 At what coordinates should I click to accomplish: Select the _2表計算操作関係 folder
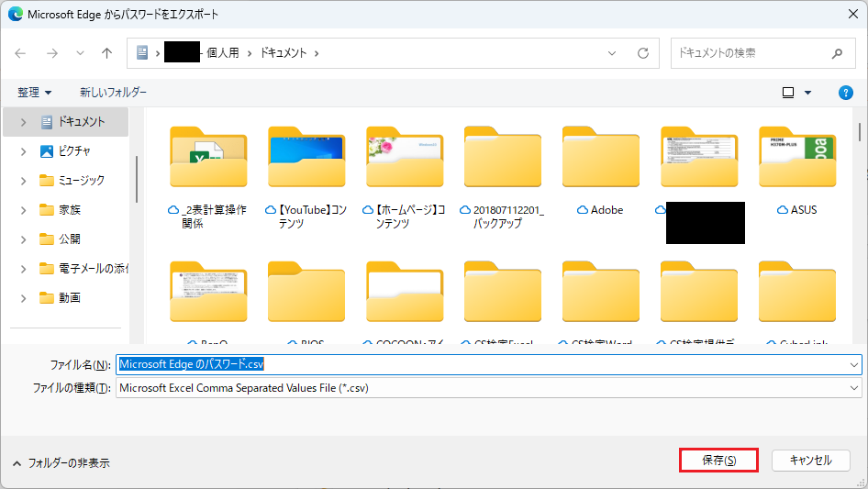click(x=208, y=177)
